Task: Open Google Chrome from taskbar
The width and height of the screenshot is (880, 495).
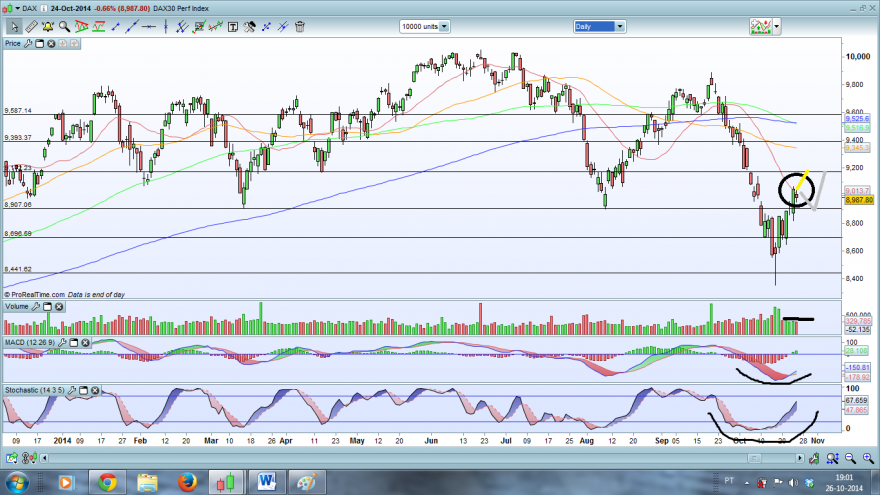Action: (107, 483)
